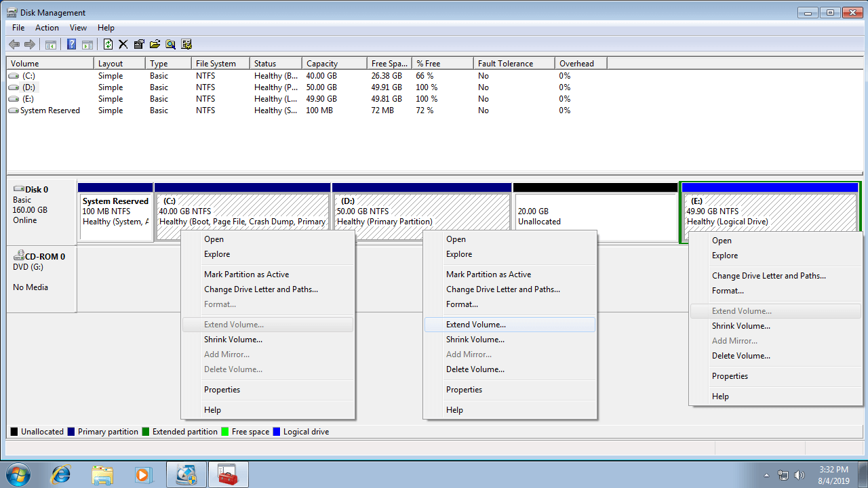The height and width of the screenshot is (488, 868).
Task: Select Delete Volume... in the rightmost context menu
Action: (741, 356)
